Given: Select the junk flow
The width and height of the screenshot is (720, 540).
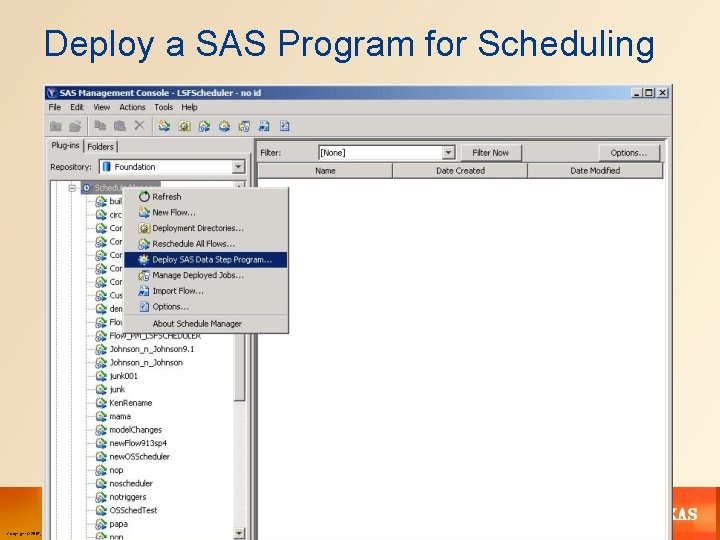Looking at the screenshot, I should [x=117, y=389].
